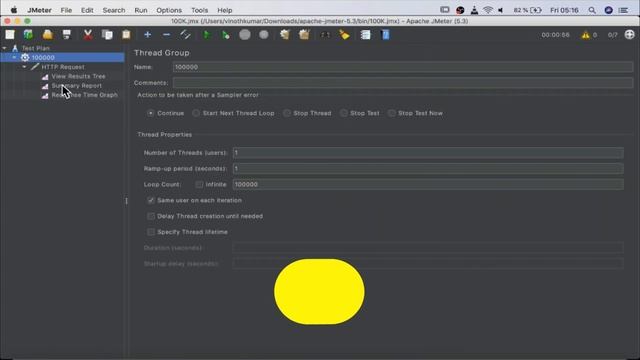640x360 pixels.
Task: Click the Cut scissors icon
Action: coord(88,35)
